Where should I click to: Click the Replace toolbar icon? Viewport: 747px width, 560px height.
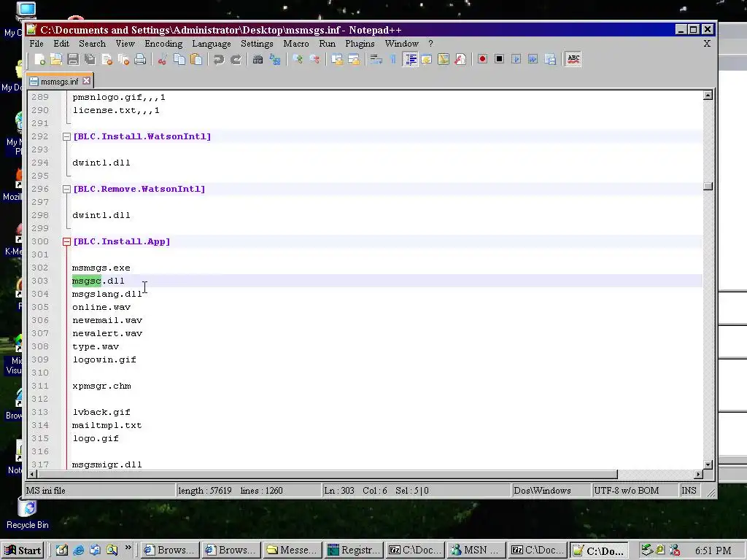(275, 60)
